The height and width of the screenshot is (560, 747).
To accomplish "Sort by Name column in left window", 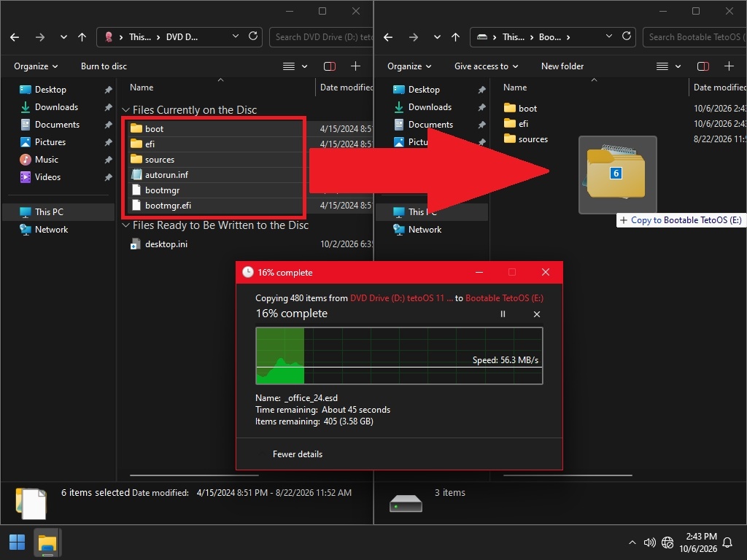I will [142, 87].
